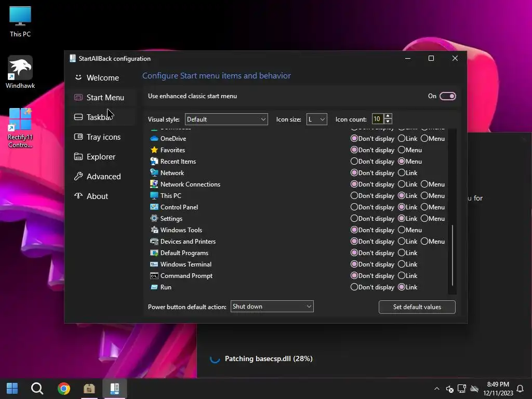Click the muted volume tray icon
Screen dimensions: 532x399
tap(450, 389)
